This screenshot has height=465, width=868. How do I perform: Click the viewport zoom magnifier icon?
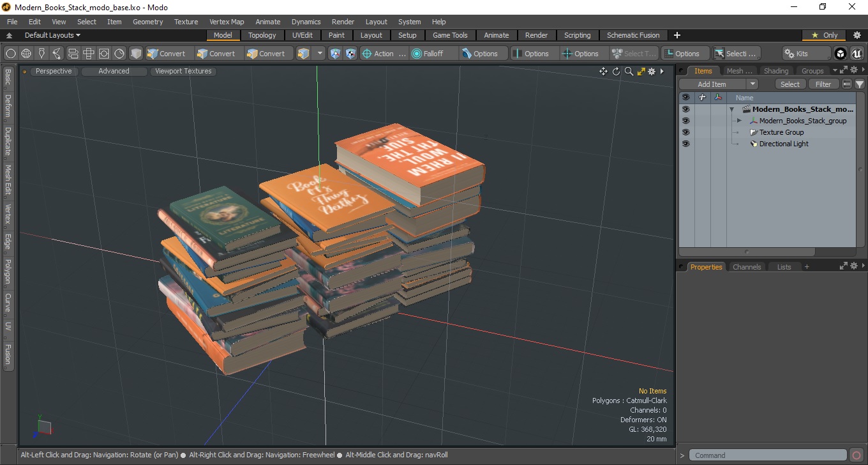click(x=629, y=72)
